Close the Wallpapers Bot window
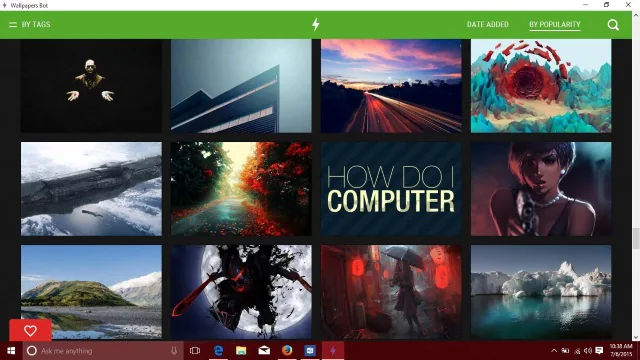 pyautogui.click(x=628, y=5)
